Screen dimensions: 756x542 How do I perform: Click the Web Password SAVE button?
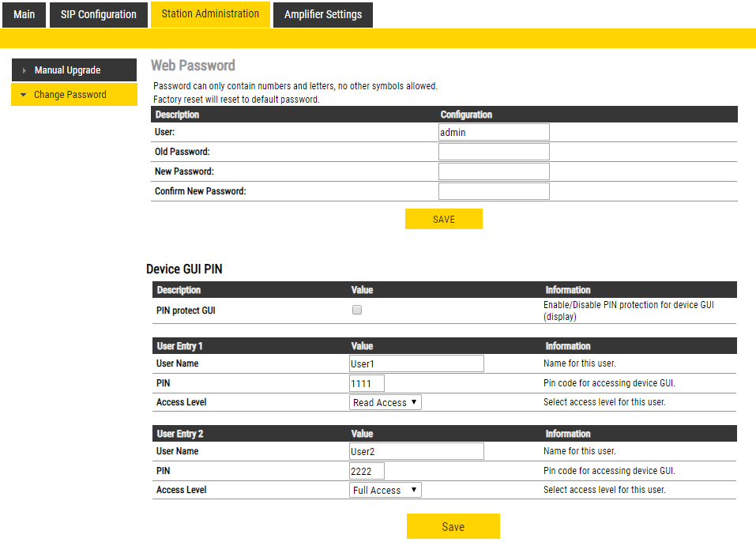point(443,219)
